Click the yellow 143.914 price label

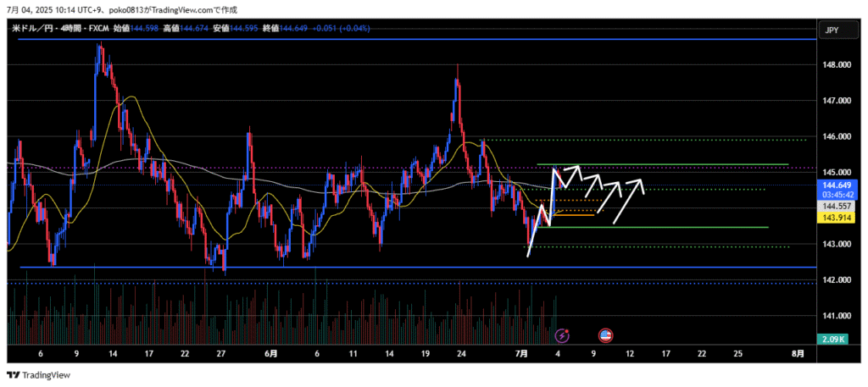click(837, 218)
